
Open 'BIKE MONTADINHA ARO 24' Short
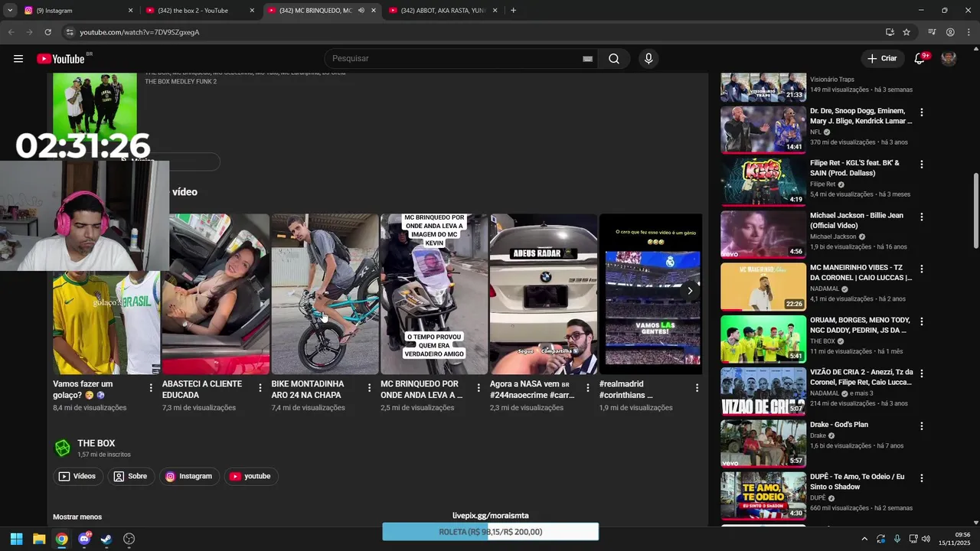pos(325,294)
